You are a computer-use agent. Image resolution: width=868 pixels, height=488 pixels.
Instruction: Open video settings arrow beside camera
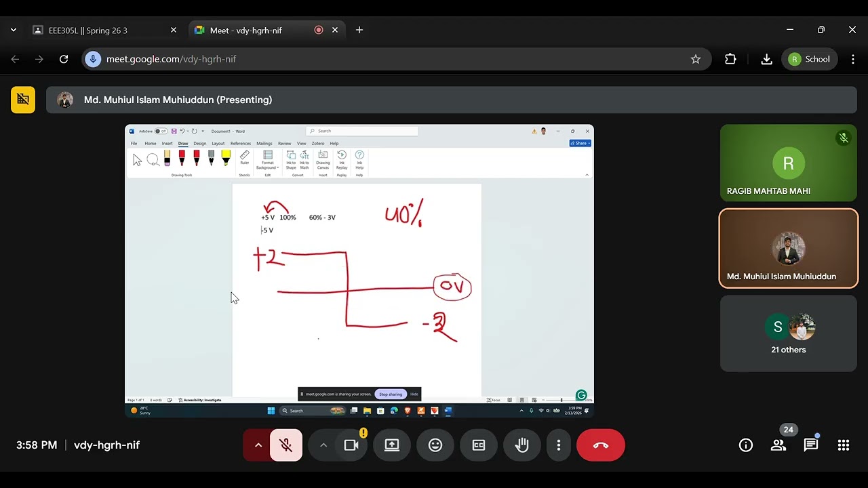point(323,445)
